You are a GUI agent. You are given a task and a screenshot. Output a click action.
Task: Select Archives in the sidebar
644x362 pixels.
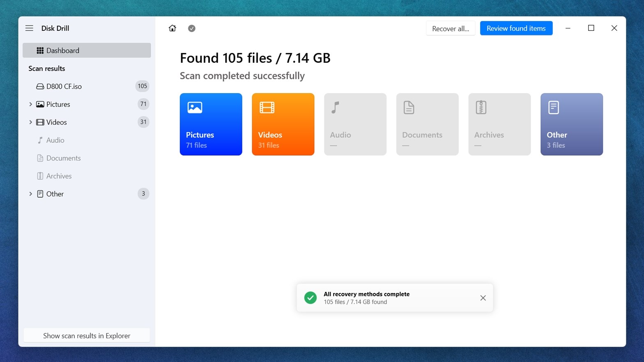tap(87, 176)
